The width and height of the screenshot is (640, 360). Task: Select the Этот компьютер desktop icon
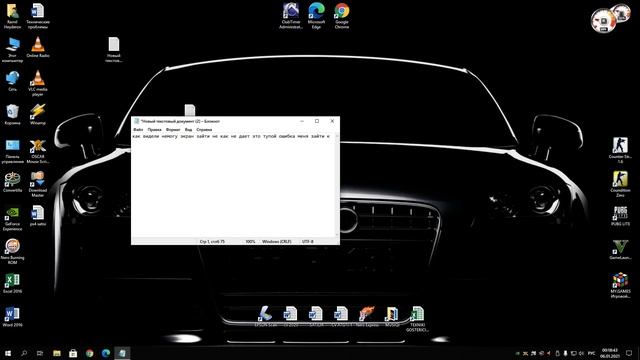[12, 49]
